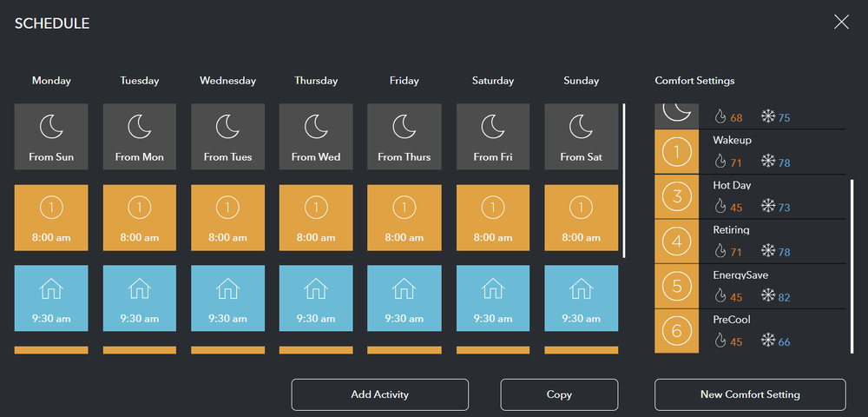Screen dimensions: 868x417
Task: Click Thursday's From Wed moon tile
Action: pos(316,136)
